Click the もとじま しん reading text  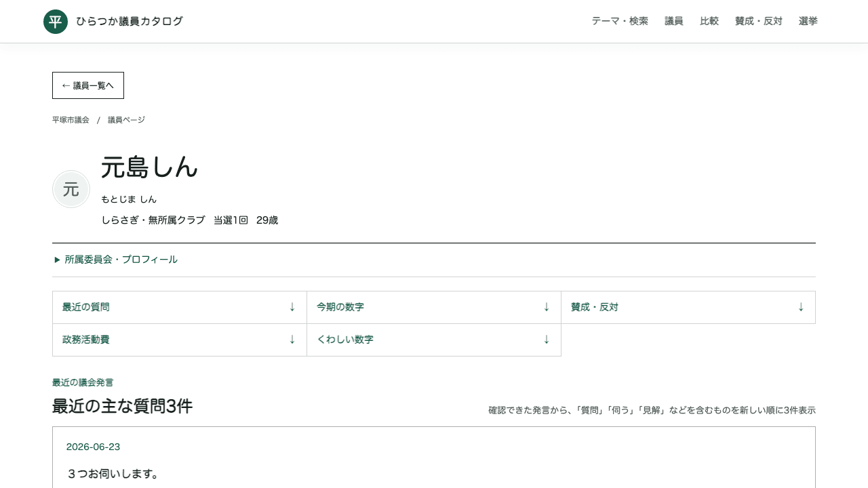(129, 199)
